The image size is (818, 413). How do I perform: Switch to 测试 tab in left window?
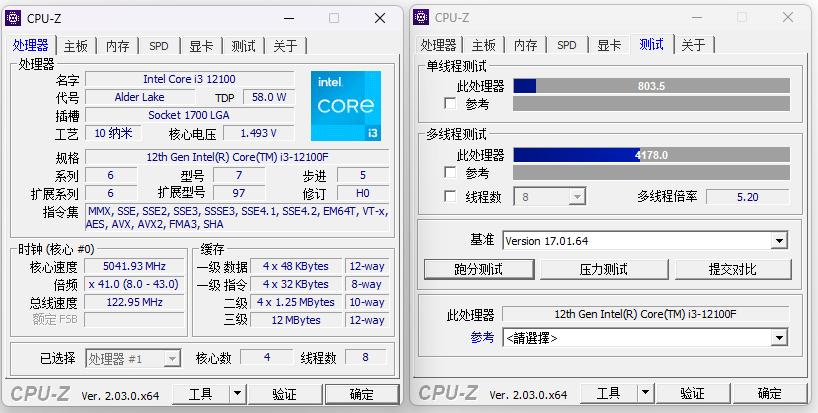243,46
